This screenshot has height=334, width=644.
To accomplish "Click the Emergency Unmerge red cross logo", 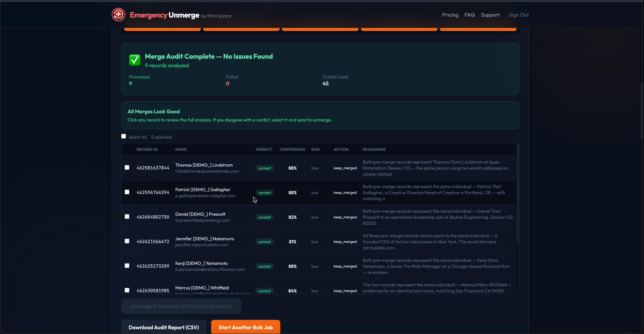I will coord(118,15).
